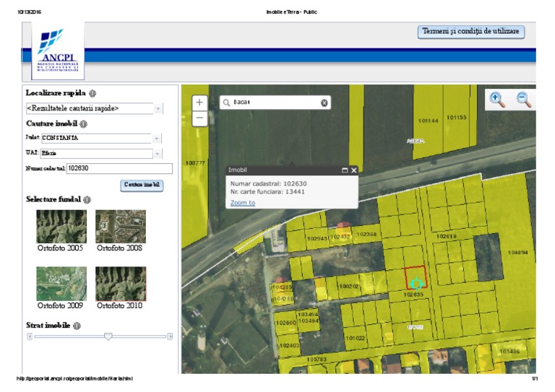Select the magnifier zoom-out tool
Viewport: 555px width, 392px height.
524,100
